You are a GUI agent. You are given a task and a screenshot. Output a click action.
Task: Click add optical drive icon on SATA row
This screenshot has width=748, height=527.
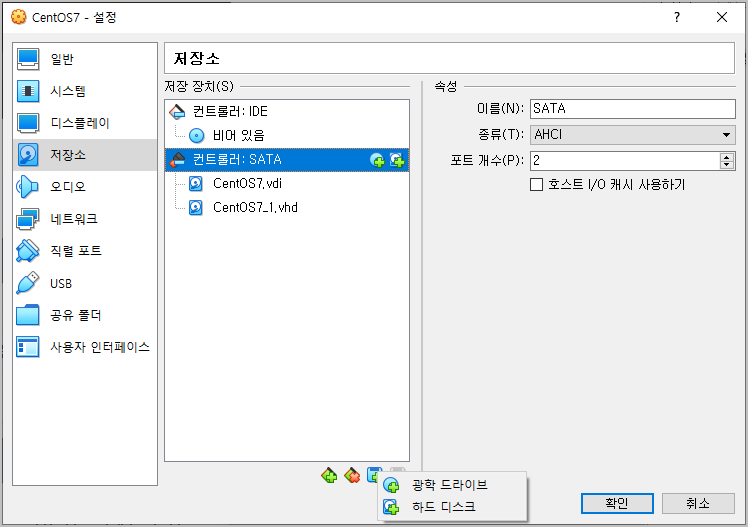tap(377, 160)
